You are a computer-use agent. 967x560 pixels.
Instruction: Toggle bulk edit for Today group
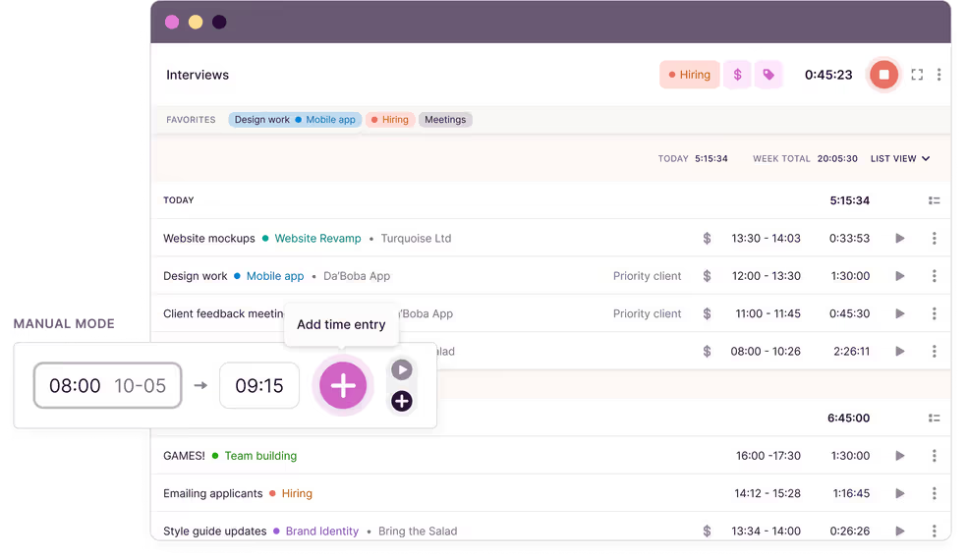(934, 200)
